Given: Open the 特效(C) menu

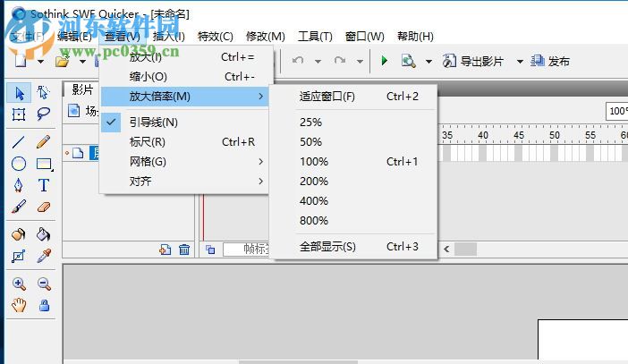Looking at the screenshot, I should click(216, 37).
